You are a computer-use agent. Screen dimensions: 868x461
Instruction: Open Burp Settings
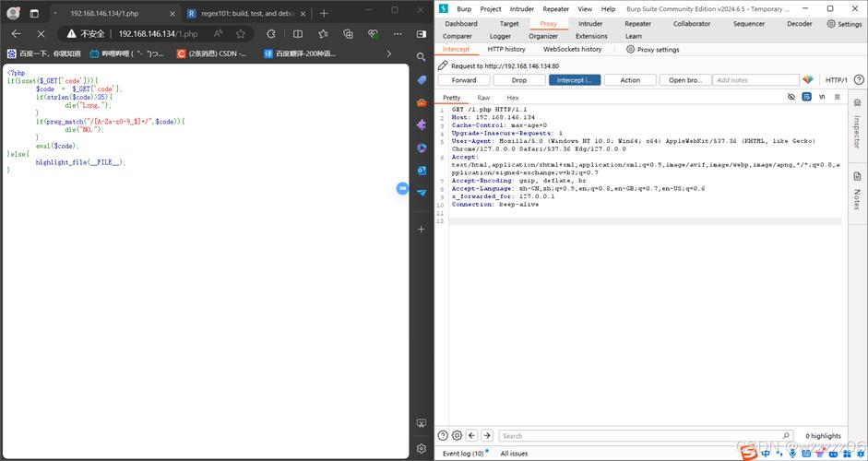(844, 24)
